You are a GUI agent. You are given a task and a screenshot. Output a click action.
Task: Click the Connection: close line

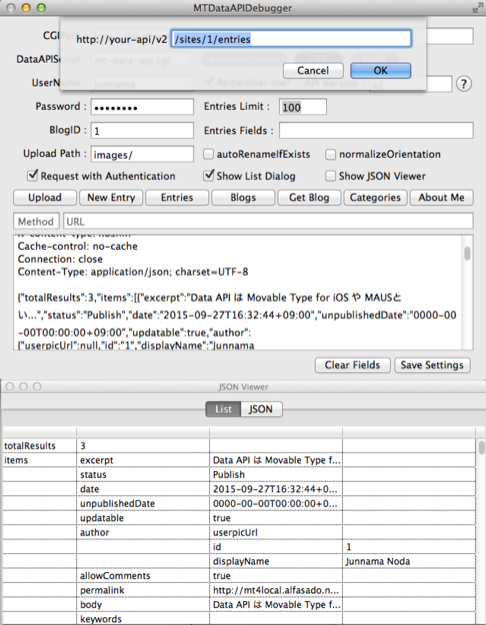60,259
